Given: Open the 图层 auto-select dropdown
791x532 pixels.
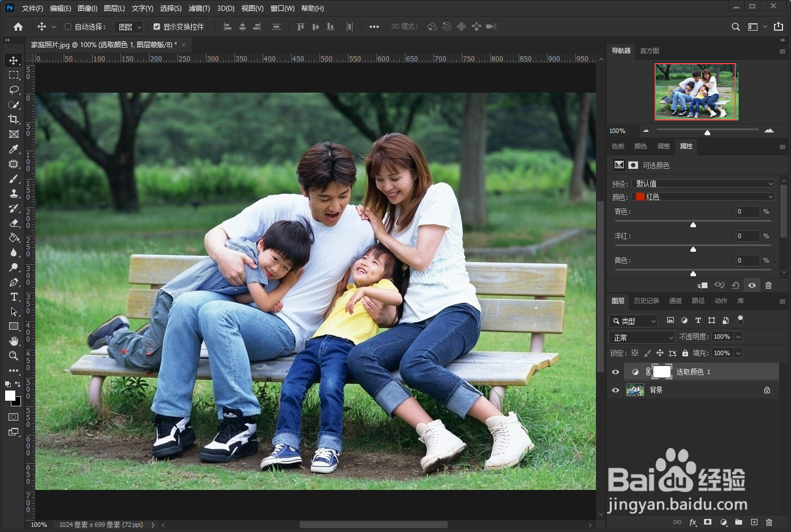Looking at the screenshot, I should 129,27.
